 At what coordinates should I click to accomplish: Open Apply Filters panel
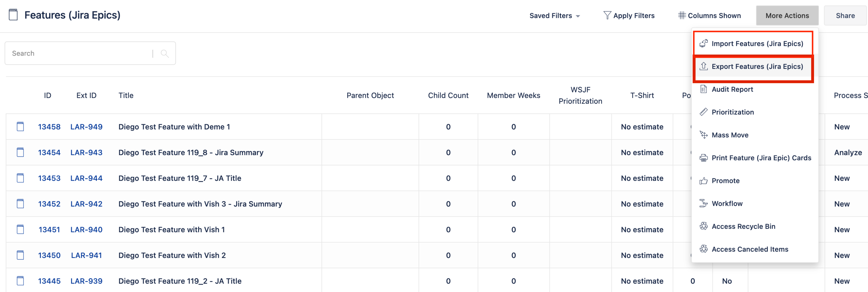(629, 16)
